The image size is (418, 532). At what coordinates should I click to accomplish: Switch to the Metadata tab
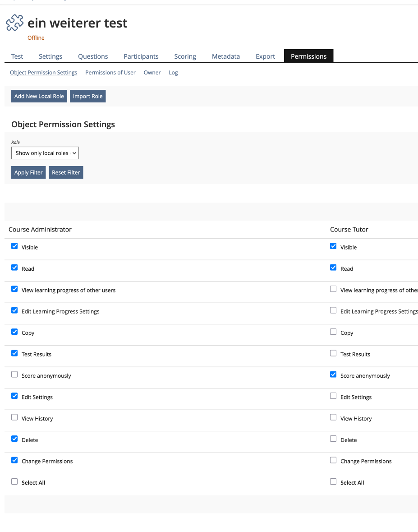coord(225,56)
